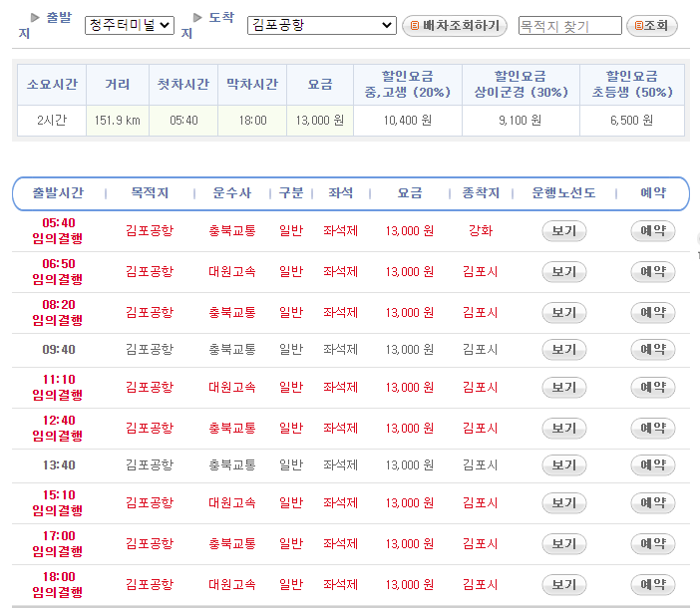Screen dimensions: 700x613
Task: Click the 할인요금 초등생 (50%) header
Action: point(632,85)
